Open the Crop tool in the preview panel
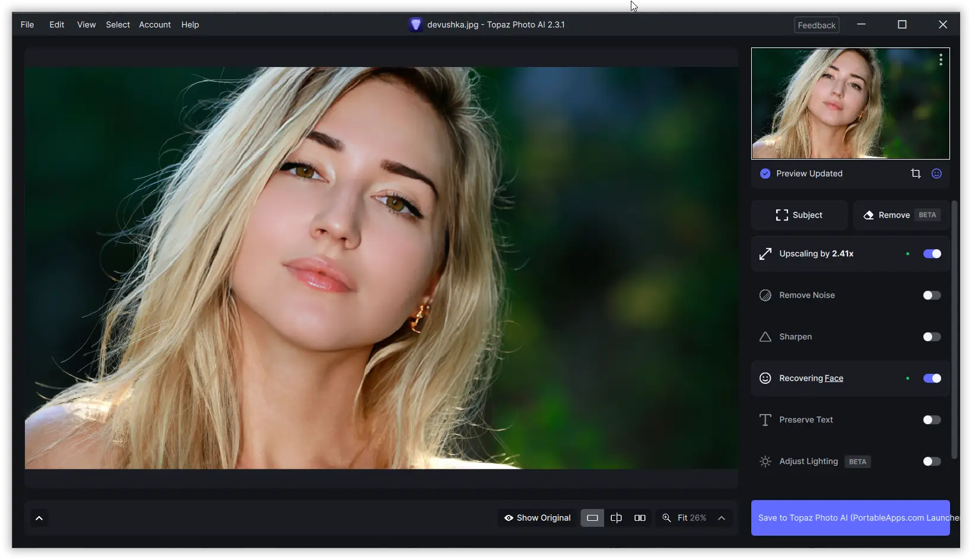The width and height of the screenshot is (972, 560). (x=916, y=173)
